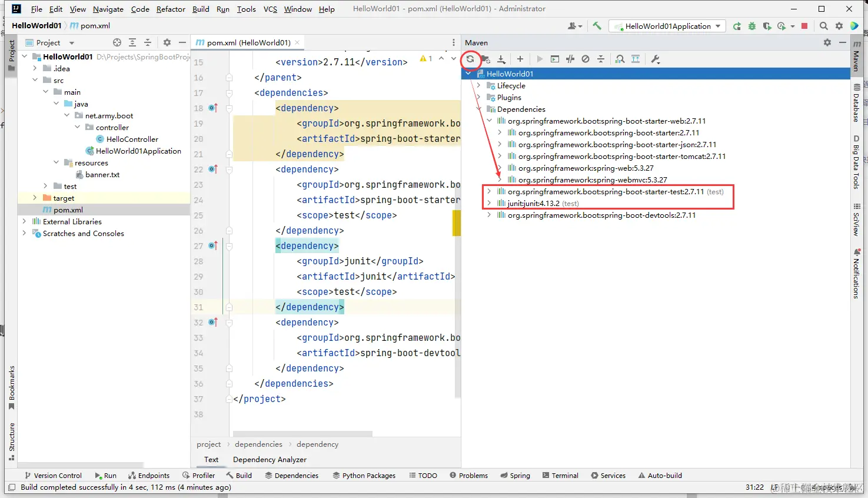Go to next highlighted error arrow
This screenshot has height=498, width=868.
point(453,58)
